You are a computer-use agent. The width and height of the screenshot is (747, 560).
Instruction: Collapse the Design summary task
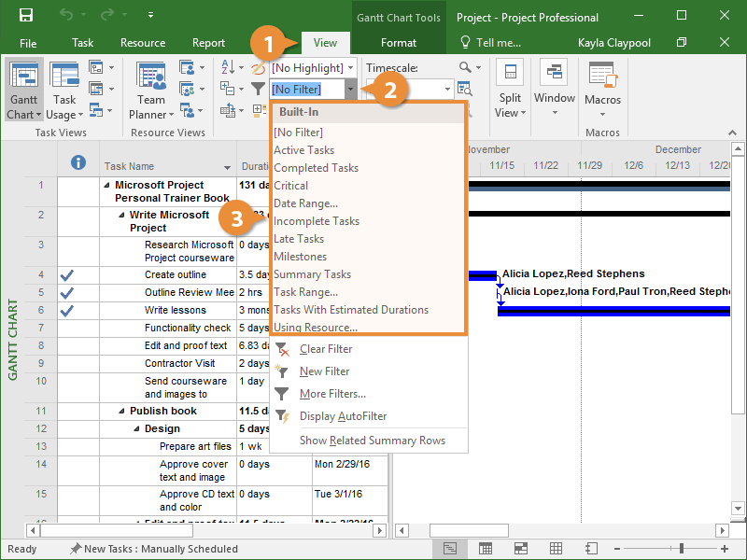(137, 429)
